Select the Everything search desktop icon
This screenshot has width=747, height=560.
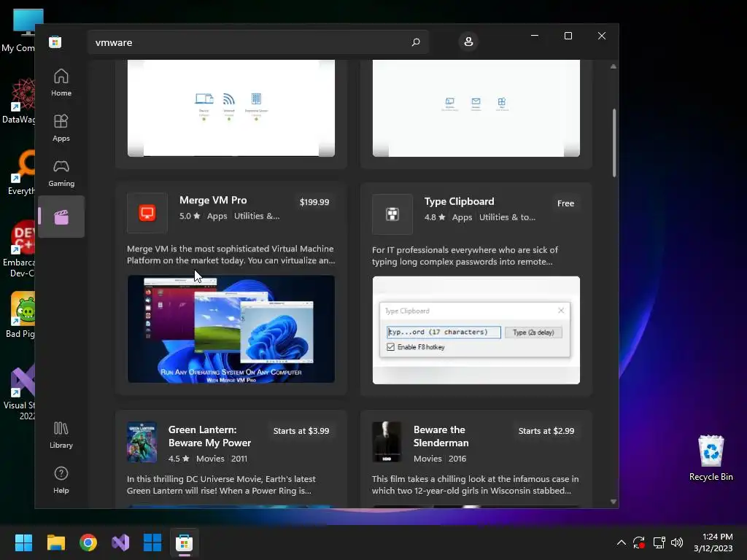(20, 172)
